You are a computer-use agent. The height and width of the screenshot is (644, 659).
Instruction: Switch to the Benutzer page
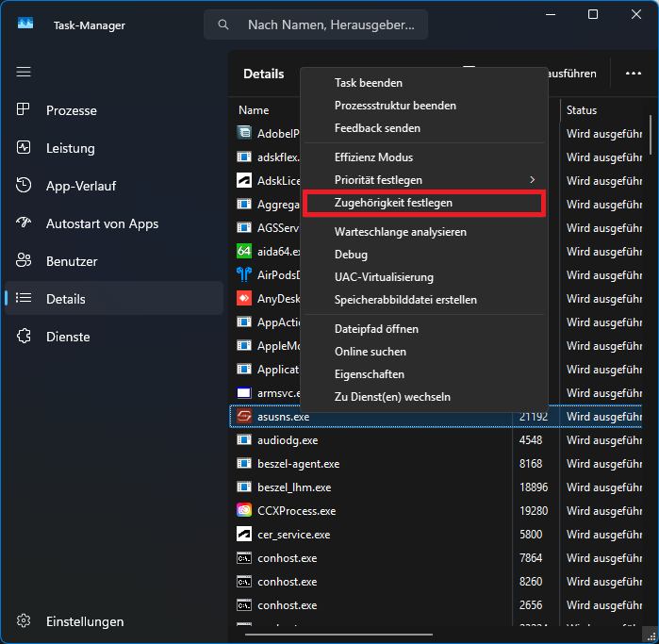[x=72, y=261]
